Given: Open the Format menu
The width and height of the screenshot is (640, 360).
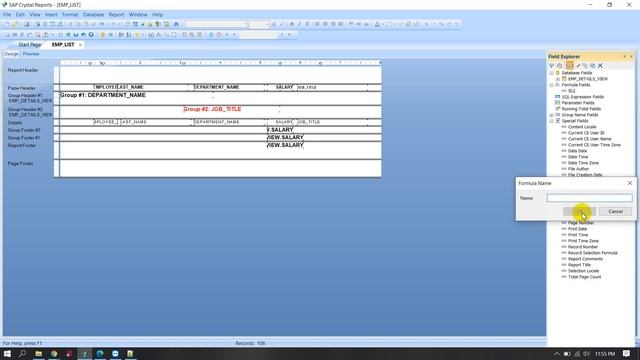Looking at the screenshot, I should click(x=70, y=14).
